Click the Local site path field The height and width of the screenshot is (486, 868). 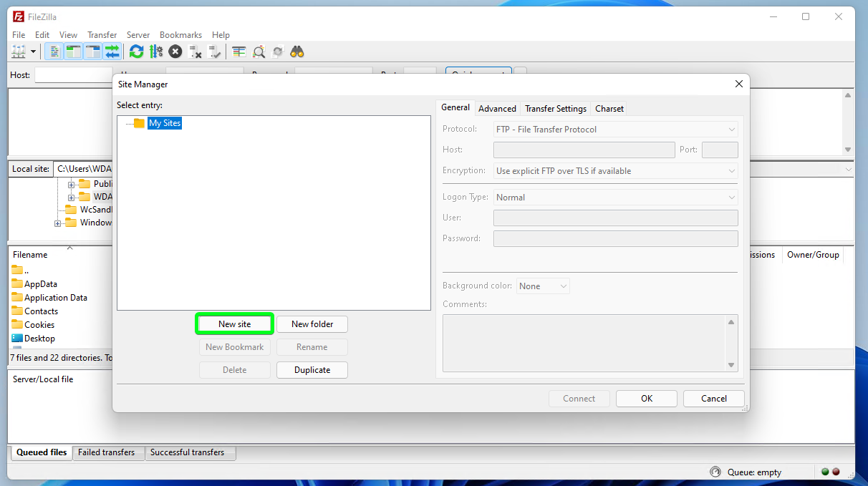(85, 169)
